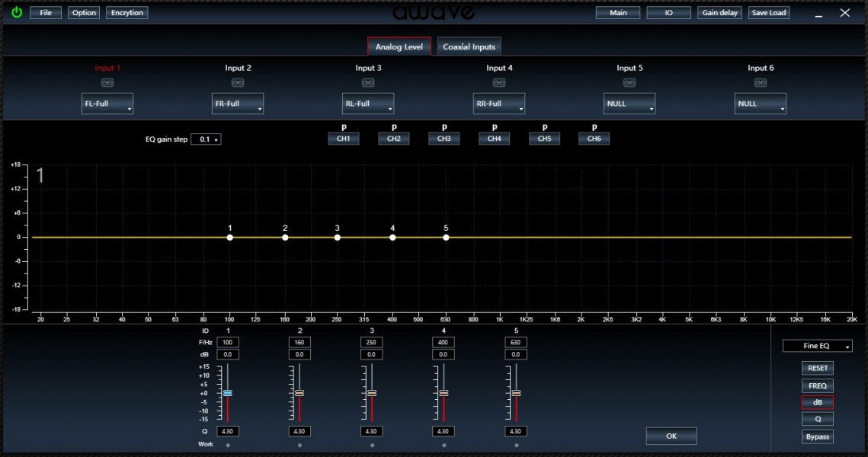This screenshot has width=868, height=457.
Task: Expand the EQ gain step dropdown
Action: pyautogui.click(x=206, y=139)
